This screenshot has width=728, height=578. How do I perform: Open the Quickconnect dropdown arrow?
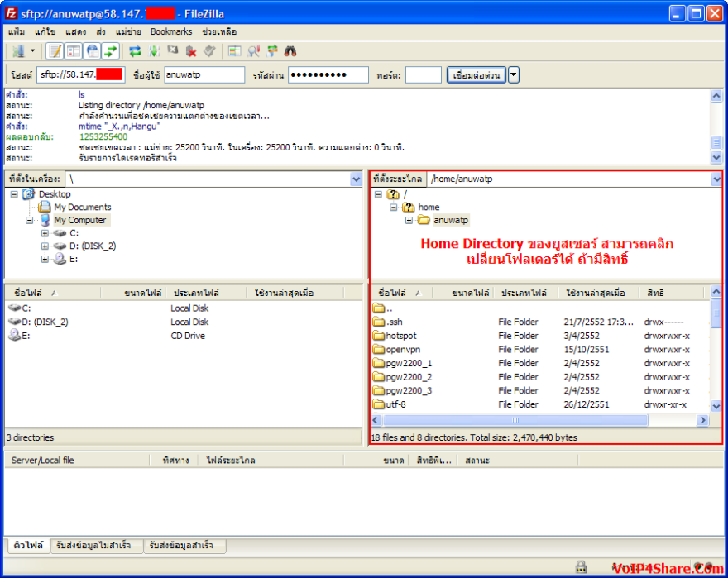pyautogui.click(x=514, y=74)
